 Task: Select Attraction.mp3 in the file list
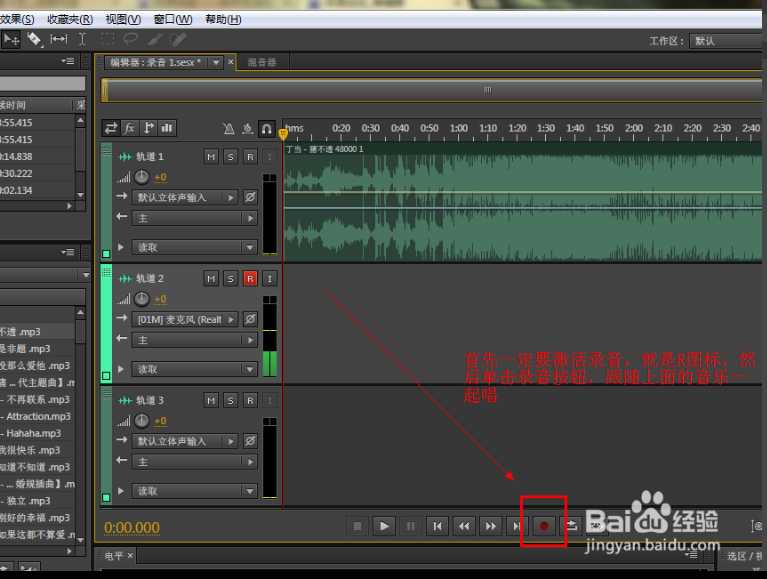coord(39,416)
